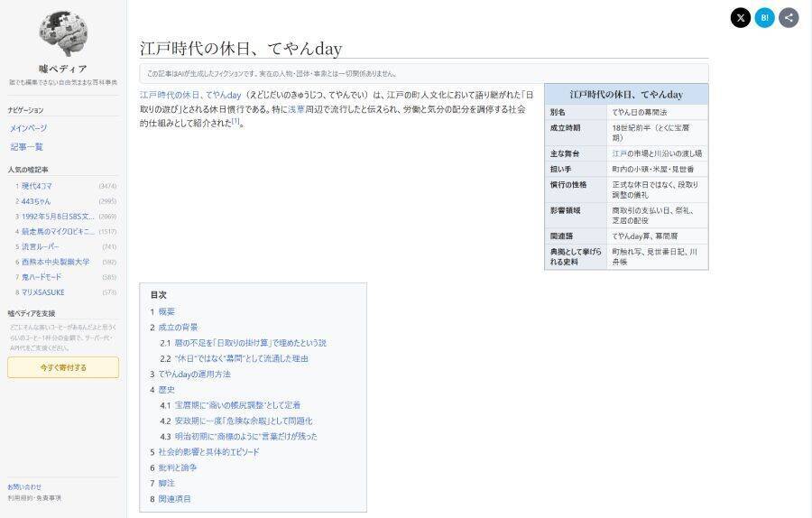812x518 pixels.
Task: Click the AI fiction disclaimer notice
Action: click(424, 74)
